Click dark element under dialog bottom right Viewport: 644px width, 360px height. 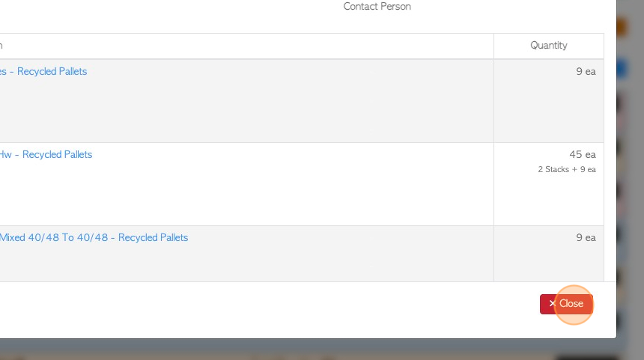pyautogui.click(x=587, y=358)
